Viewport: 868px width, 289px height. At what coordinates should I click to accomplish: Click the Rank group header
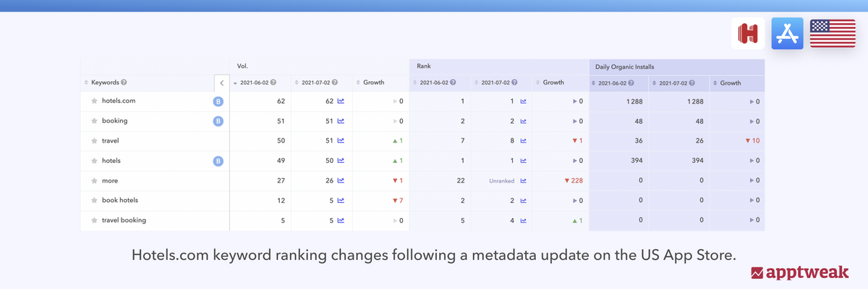(x=424, y=66)
